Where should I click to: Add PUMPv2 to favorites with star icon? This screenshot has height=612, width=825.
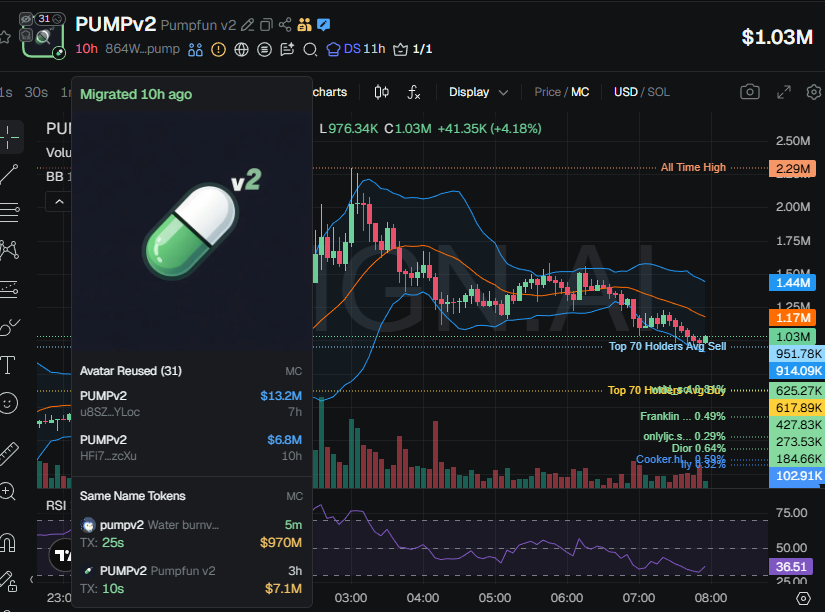pyautogui.click(x=4, y=37)
